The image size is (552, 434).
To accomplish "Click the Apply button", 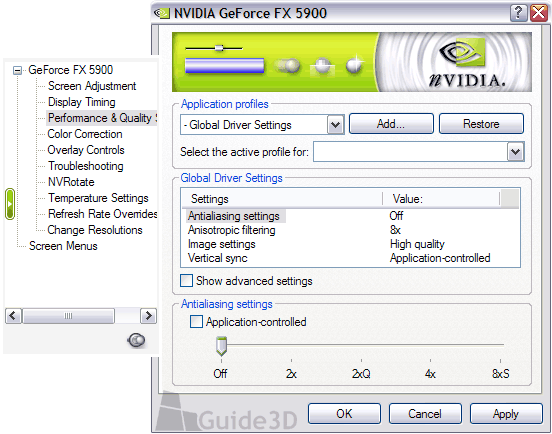I will pos(506,414).
